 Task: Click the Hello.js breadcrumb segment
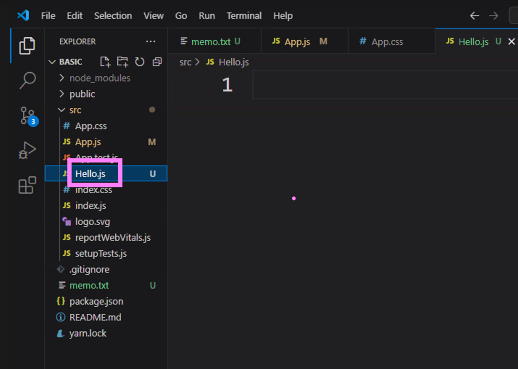[x=227, y=62]
